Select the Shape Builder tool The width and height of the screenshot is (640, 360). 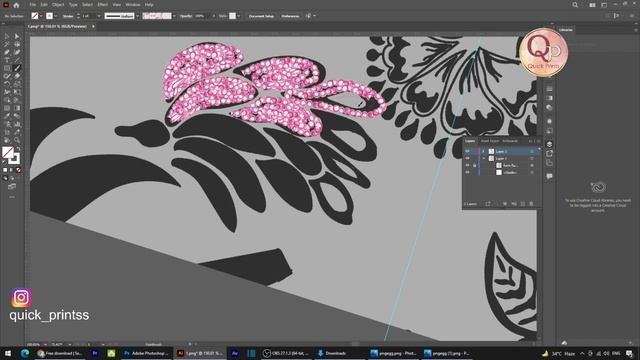point(7,100)
